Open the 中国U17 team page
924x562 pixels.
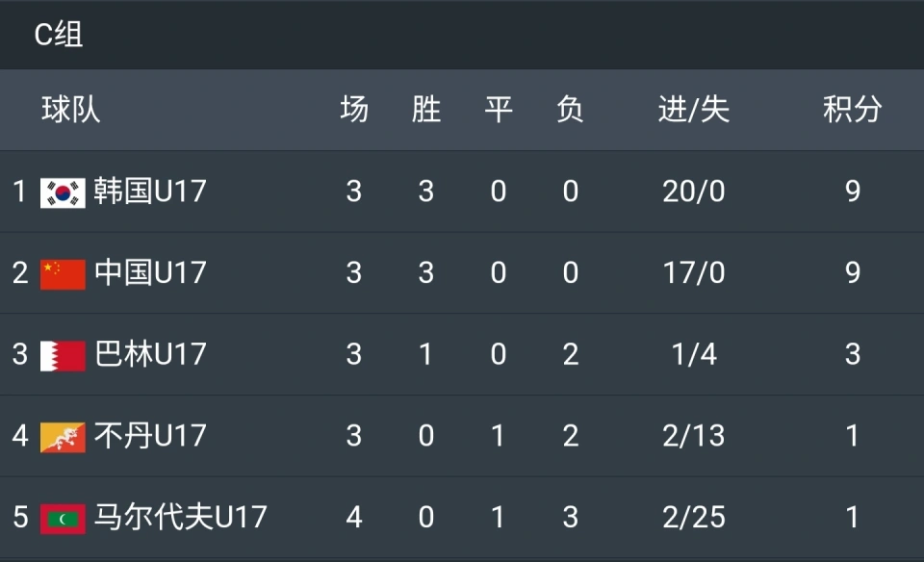(x=150, y=272)
